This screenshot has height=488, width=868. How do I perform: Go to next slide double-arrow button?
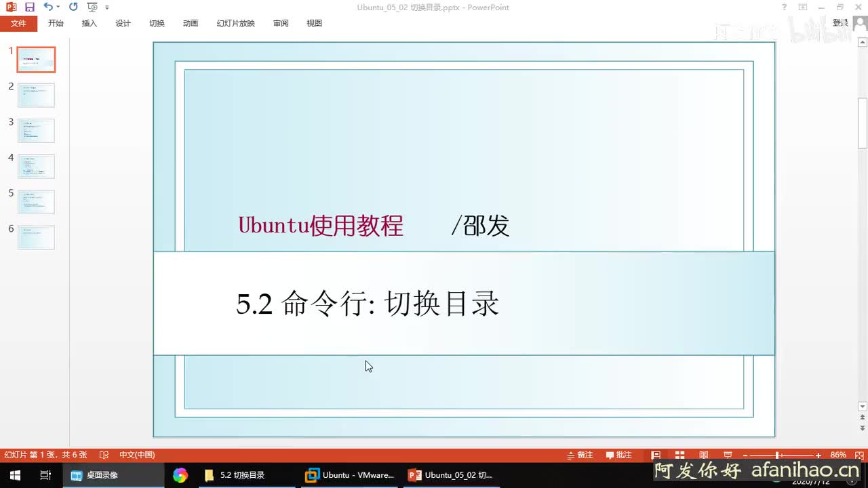pos(863,428)
